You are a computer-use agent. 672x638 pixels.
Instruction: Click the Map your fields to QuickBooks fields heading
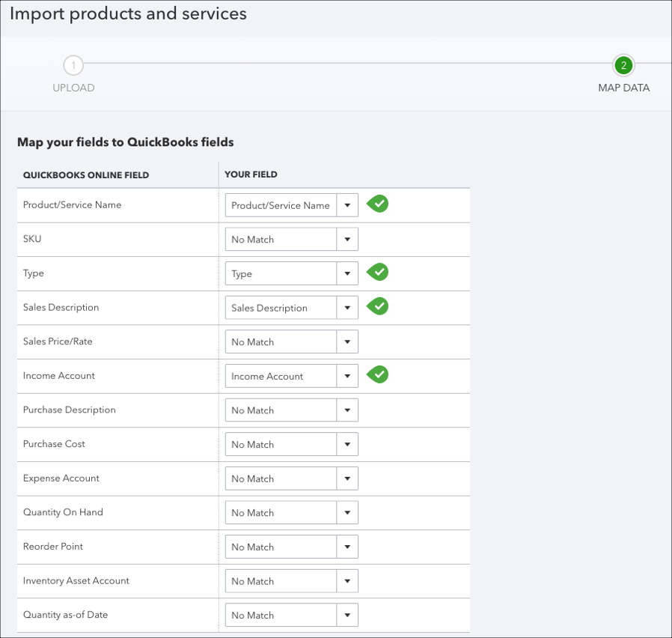(125, 142)
